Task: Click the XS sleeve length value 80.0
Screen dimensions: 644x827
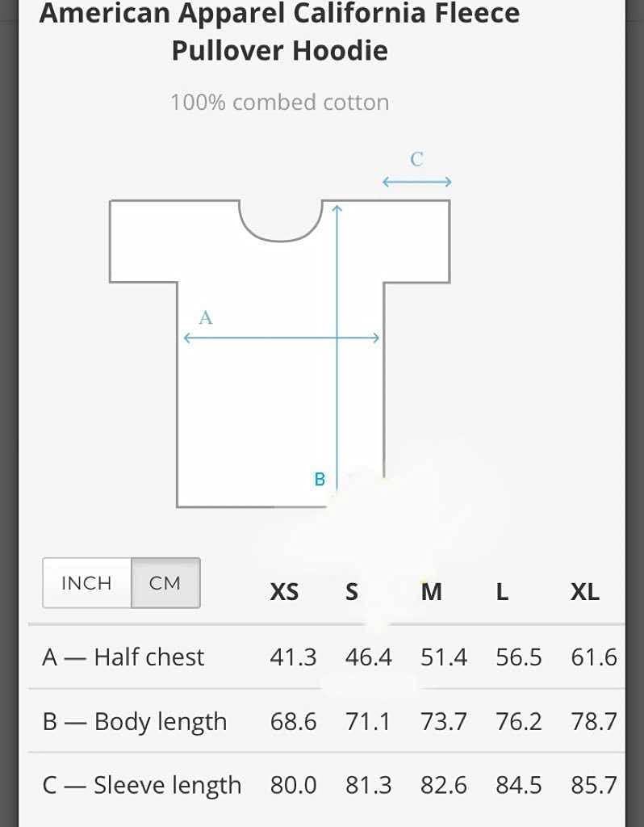Action: (294, 785)
